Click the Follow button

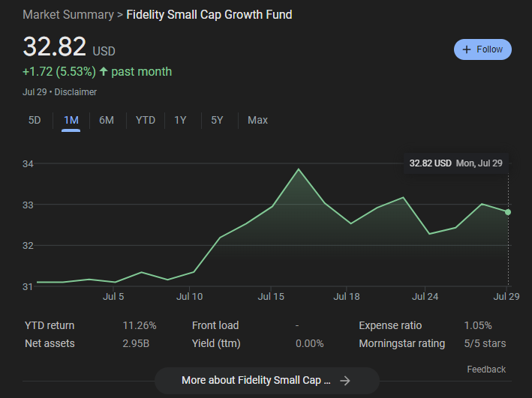482,49
